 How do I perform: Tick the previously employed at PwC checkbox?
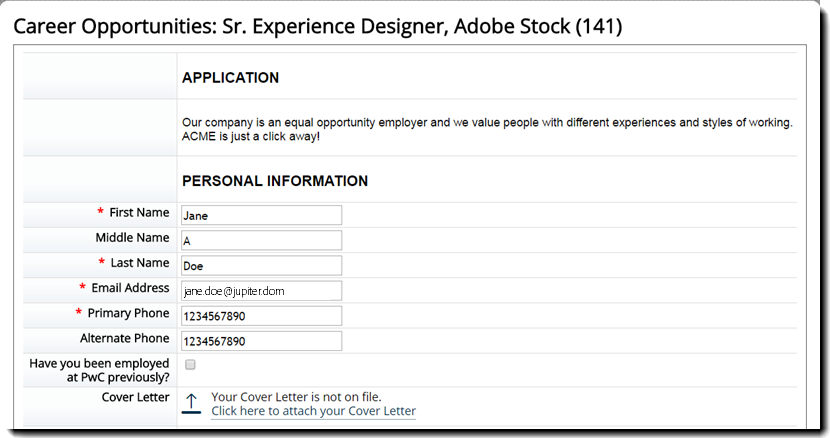pyautogui.click(x=190, y=365)
